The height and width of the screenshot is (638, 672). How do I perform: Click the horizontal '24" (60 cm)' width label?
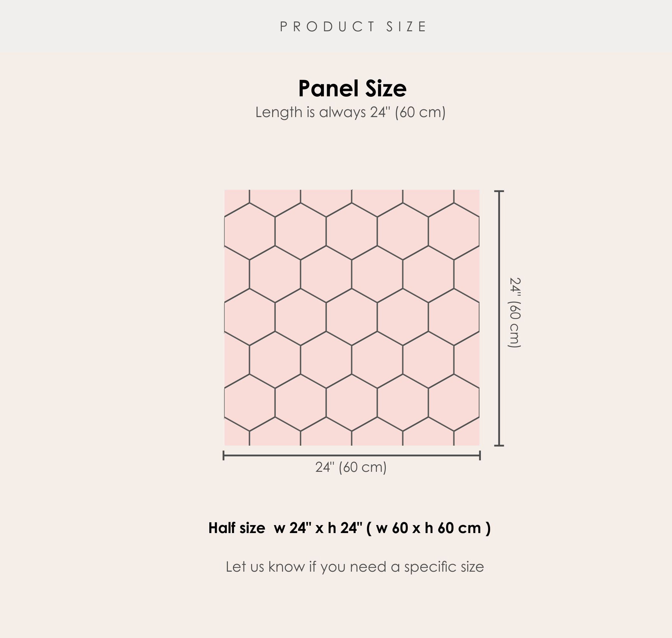351,467
